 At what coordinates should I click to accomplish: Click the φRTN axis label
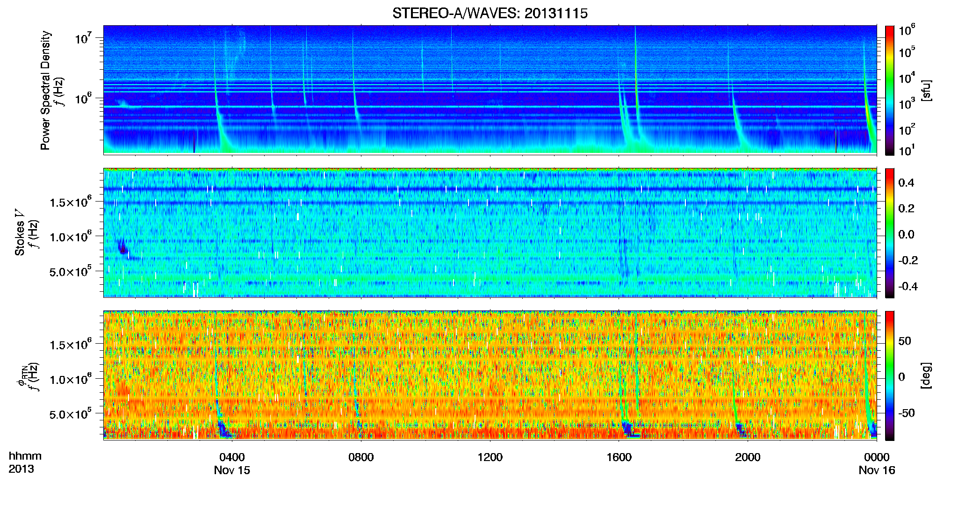pos(22,376)
